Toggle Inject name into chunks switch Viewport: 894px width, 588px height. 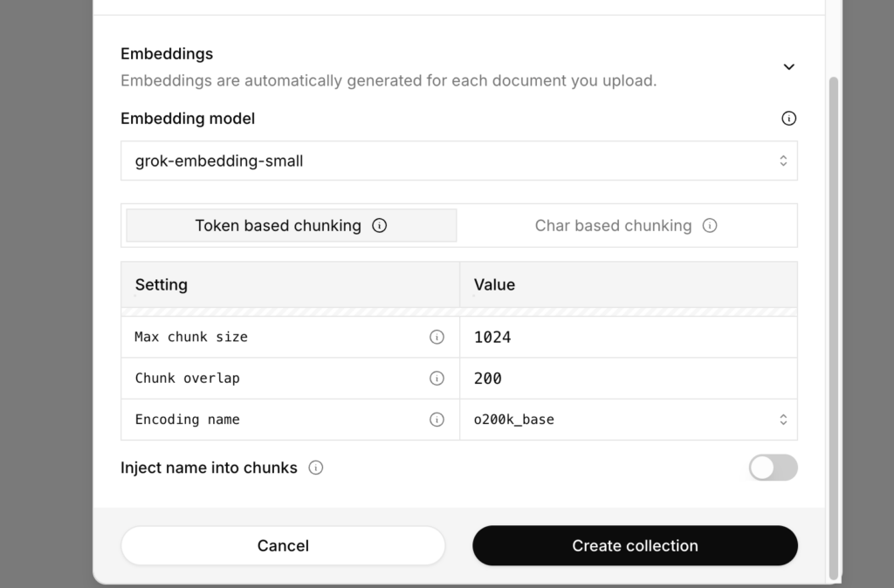(x=773, y=468)
